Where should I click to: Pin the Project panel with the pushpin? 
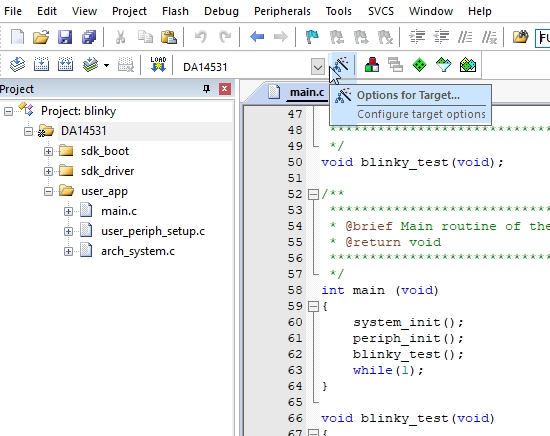207,89
